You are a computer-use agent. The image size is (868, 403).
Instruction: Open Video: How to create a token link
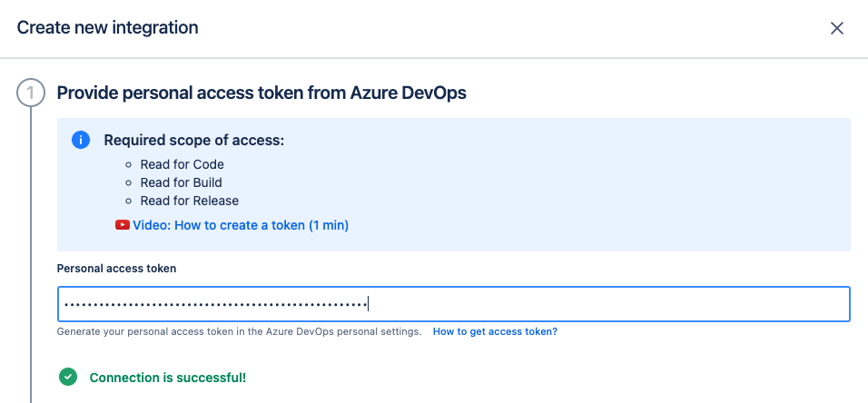coord(241,225)
